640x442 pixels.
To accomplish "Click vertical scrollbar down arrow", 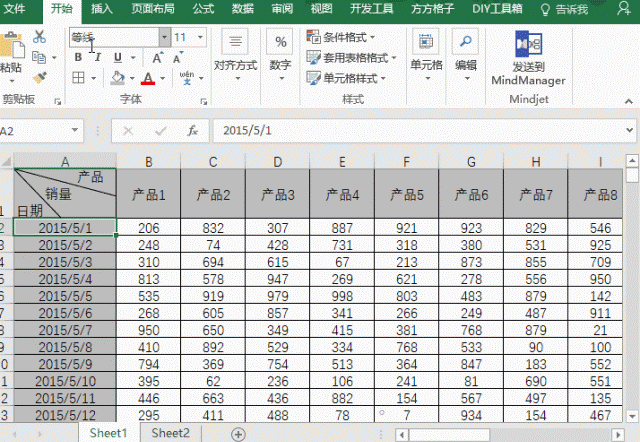I will coord(632,416).
